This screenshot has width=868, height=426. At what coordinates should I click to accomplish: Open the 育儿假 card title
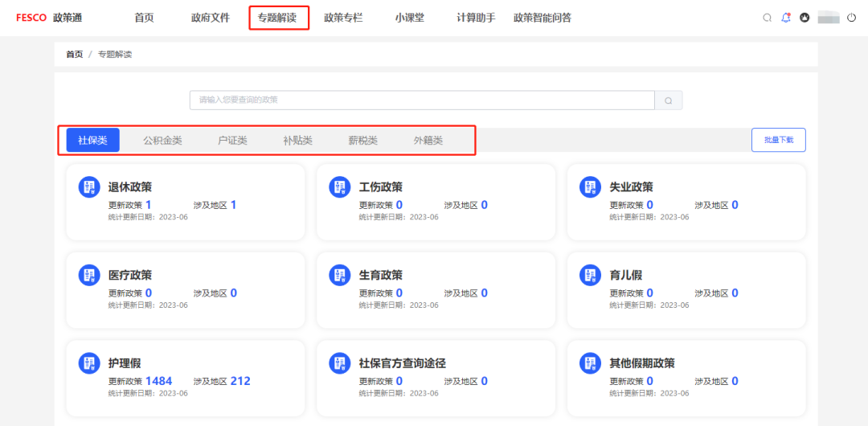coord(626,276)
